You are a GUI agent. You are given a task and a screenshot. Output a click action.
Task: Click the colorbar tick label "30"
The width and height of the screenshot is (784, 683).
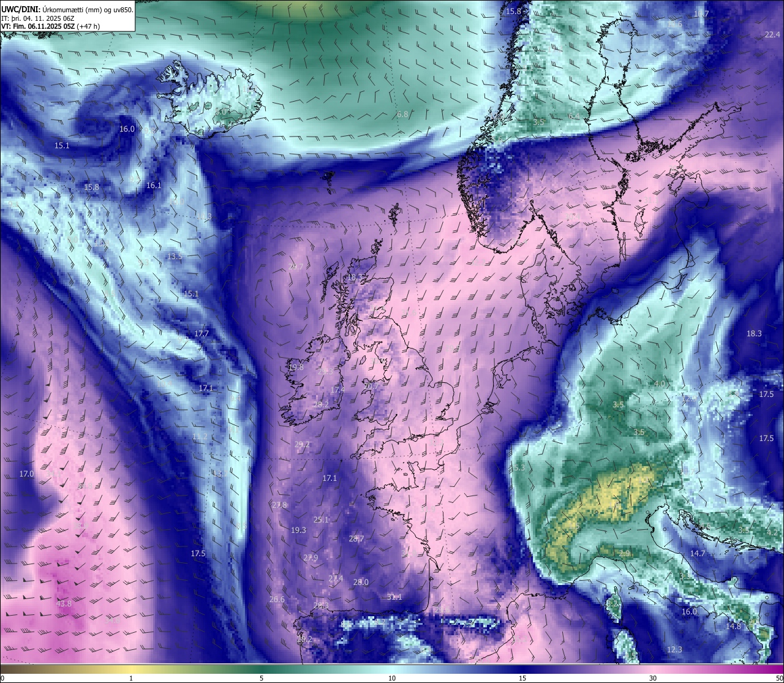coord(653,678)
